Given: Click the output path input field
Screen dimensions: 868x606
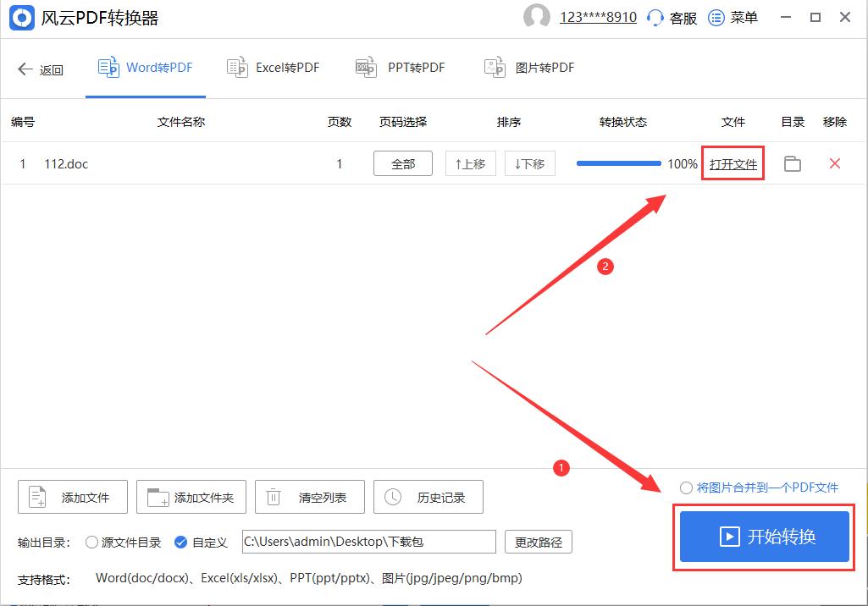Looking at the screenshot, I should (368, 542).
